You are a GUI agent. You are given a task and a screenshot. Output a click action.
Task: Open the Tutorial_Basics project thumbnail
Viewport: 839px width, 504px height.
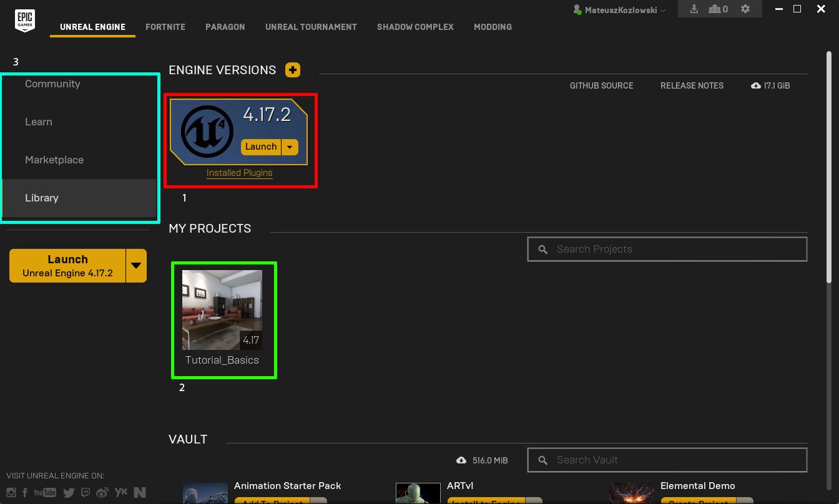pos(222,309)
